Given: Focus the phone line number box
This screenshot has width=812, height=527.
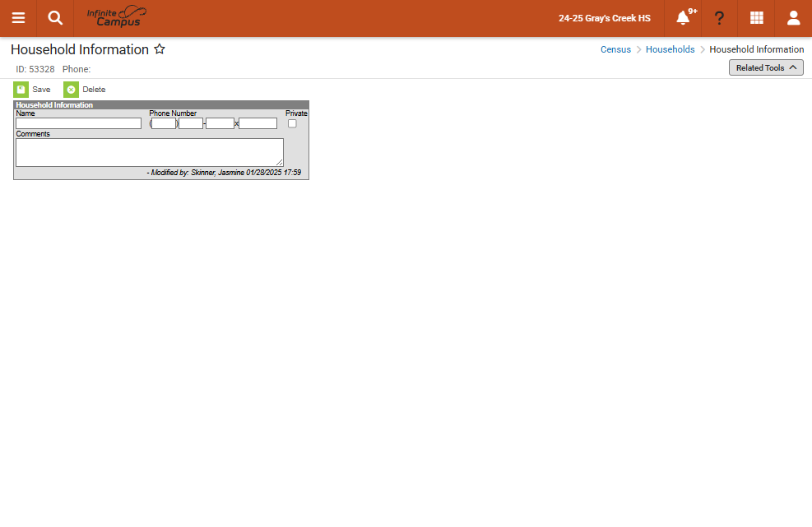Looking at the screenshot, I should [220, 123].
